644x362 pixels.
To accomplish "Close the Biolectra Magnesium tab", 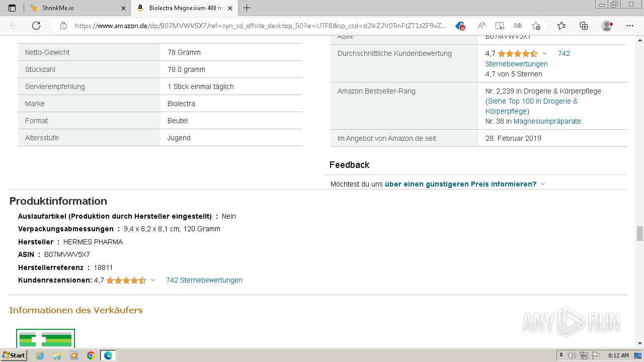I will click(230, 8).
